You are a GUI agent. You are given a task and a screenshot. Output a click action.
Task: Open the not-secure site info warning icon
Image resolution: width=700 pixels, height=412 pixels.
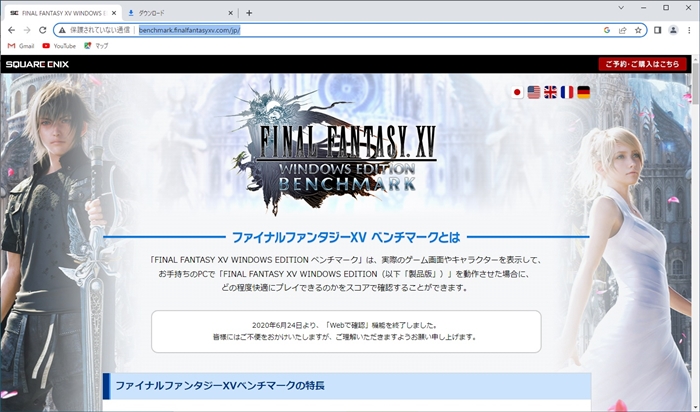pos(62,30)
